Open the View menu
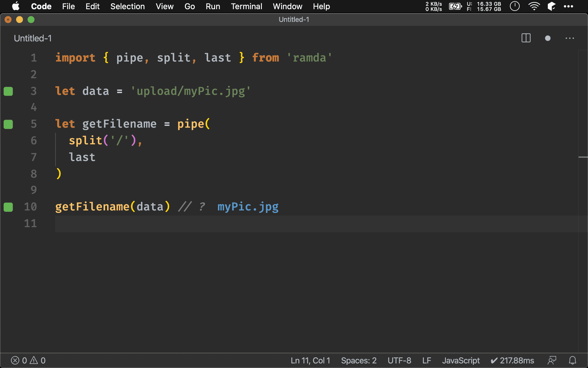The width and height of the screenshot is (588, 368). [x=165, y=6]
